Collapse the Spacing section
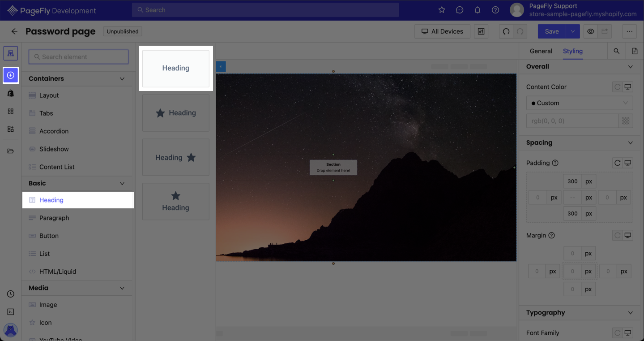This screenshot has height=341, width=644. (631, 143)
